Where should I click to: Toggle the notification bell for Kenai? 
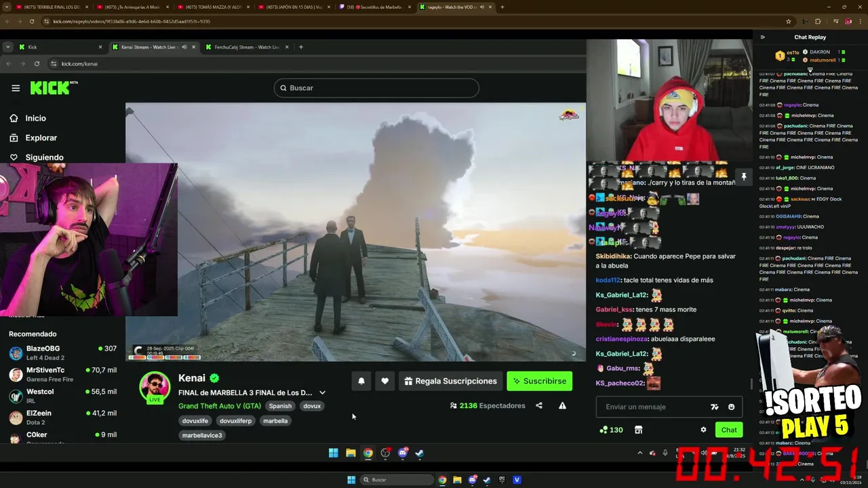pos(361,381)
